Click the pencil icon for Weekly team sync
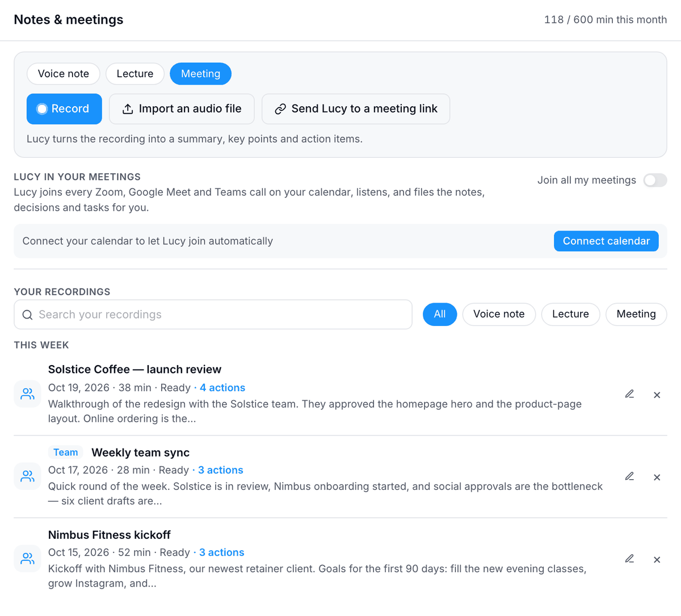Screen dimensions: 681x616 pos(629,476)
